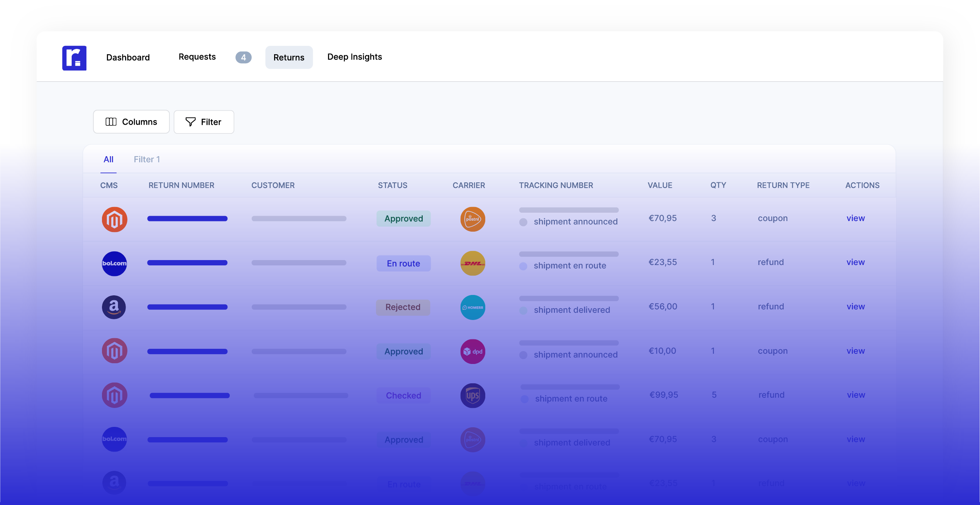This screenshot has width=980, height=505.
Task: Click the Rejected status badge
Action: tap(403, 307)
